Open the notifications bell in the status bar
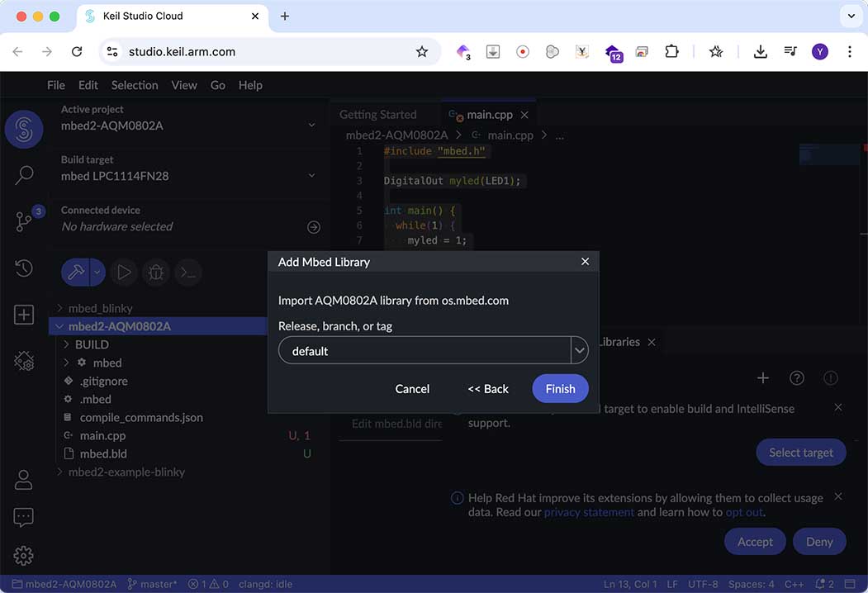868x593 pixels. point(824,584)
